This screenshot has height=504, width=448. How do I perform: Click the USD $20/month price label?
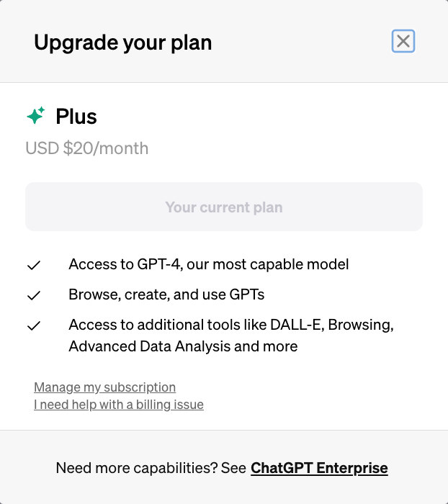pos(87,148)
